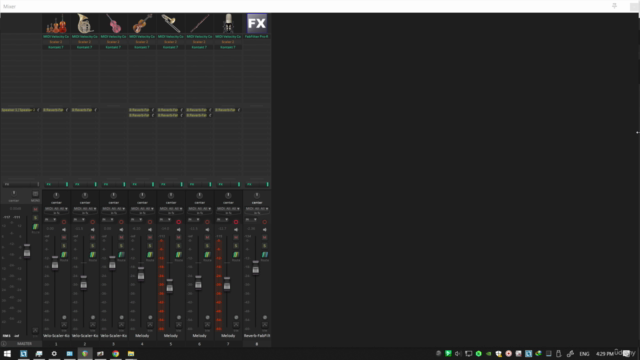Solo the Master strip with S button

click(36, 218)
